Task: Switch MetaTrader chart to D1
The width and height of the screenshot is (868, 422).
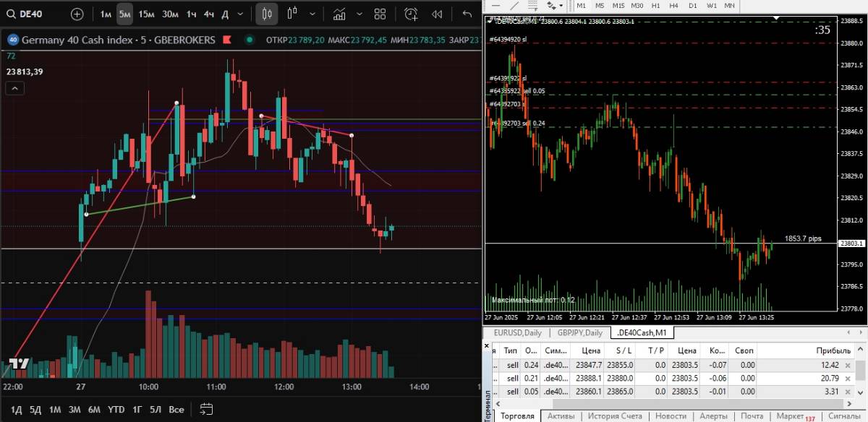Action: (693, 5)
